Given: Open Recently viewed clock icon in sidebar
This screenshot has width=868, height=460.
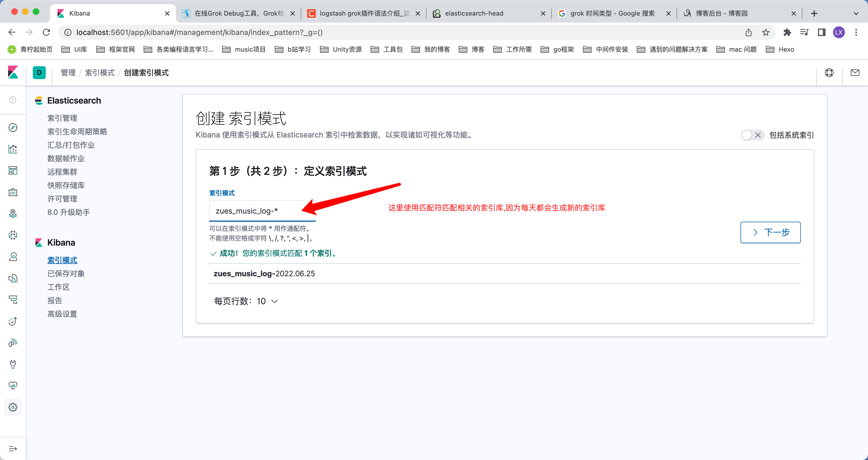Looking at the screenshot, I should point(13,100).
